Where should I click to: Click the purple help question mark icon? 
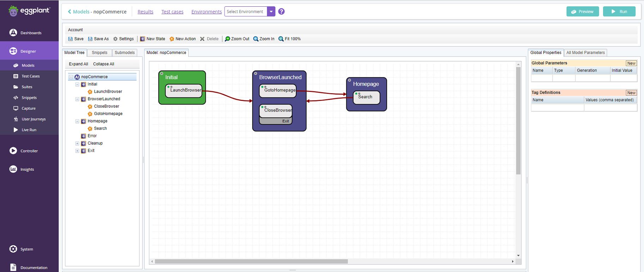[281, 12]
